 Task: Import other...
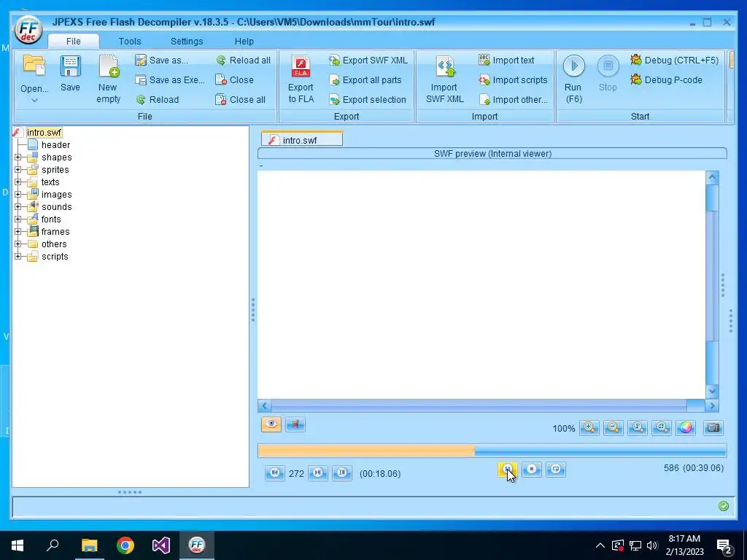click(513, 99)
